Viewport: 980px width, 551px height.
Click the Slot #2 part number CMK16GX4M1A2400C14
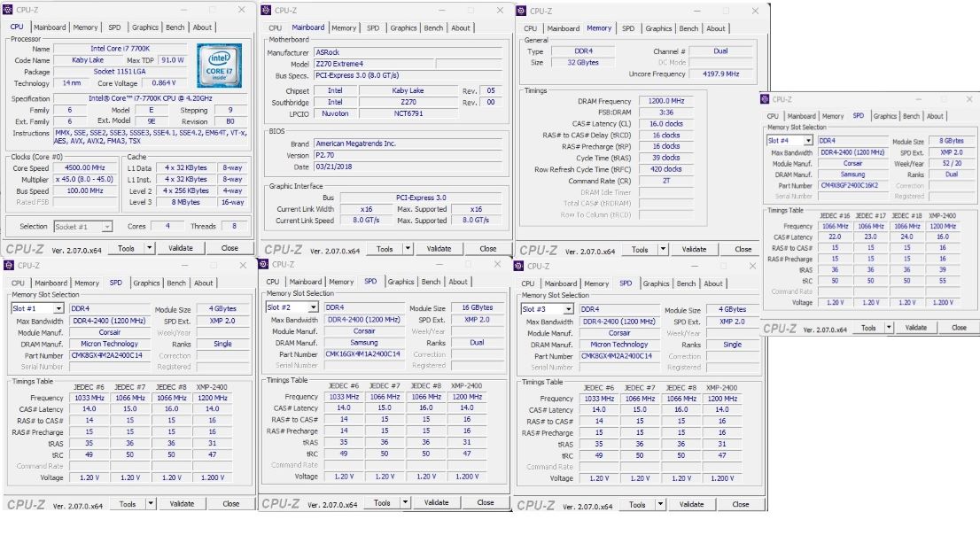(x=364, y=353)
